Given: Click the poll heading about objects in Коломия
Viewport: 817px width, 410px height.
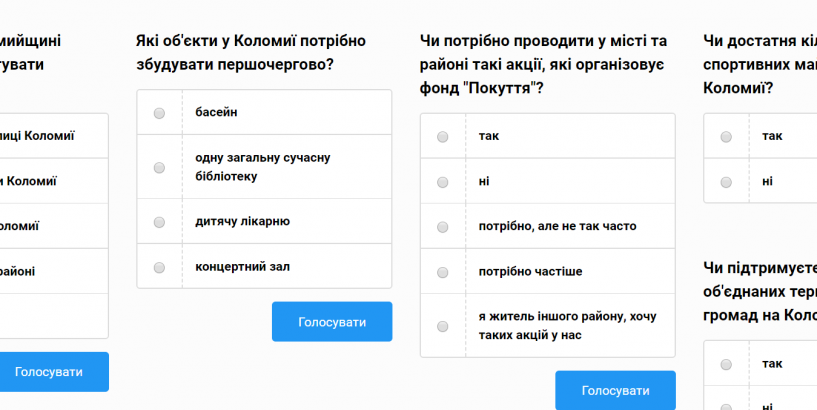Looking at the screenshot, I should point(250,52).
